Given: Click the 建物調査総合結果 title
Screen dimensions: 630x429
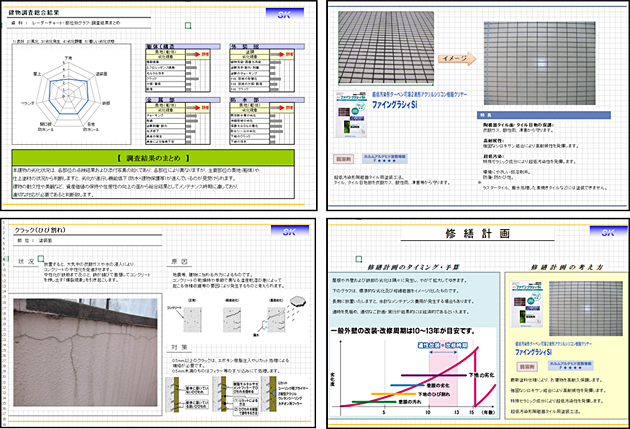Looking at the screenshot, I should (34, 13).
